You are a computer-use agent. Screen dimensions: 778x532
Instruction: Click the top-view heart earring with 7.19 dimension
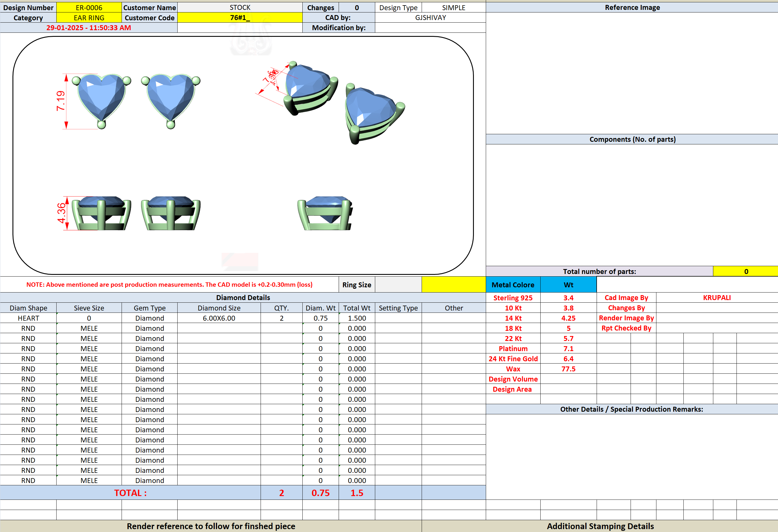[102, 101]
